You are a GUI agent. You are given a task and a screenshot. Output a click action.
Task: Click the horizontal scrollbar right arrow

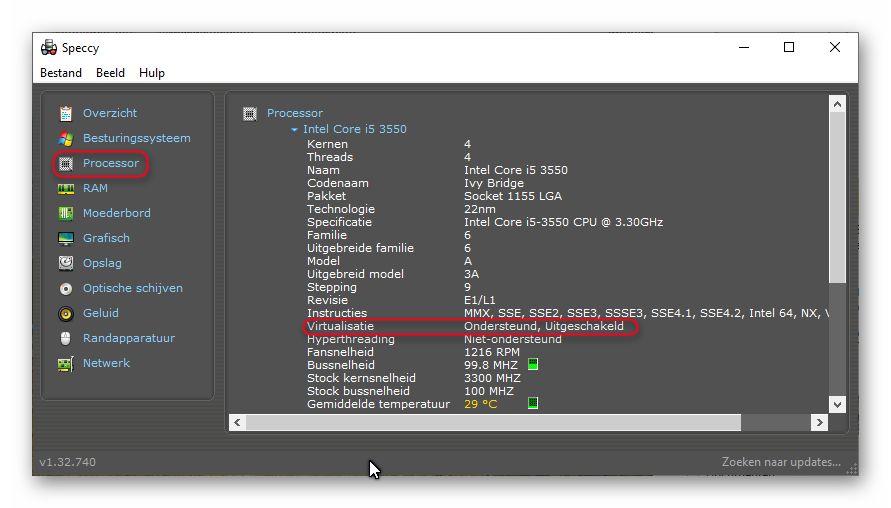pos(819,422)
